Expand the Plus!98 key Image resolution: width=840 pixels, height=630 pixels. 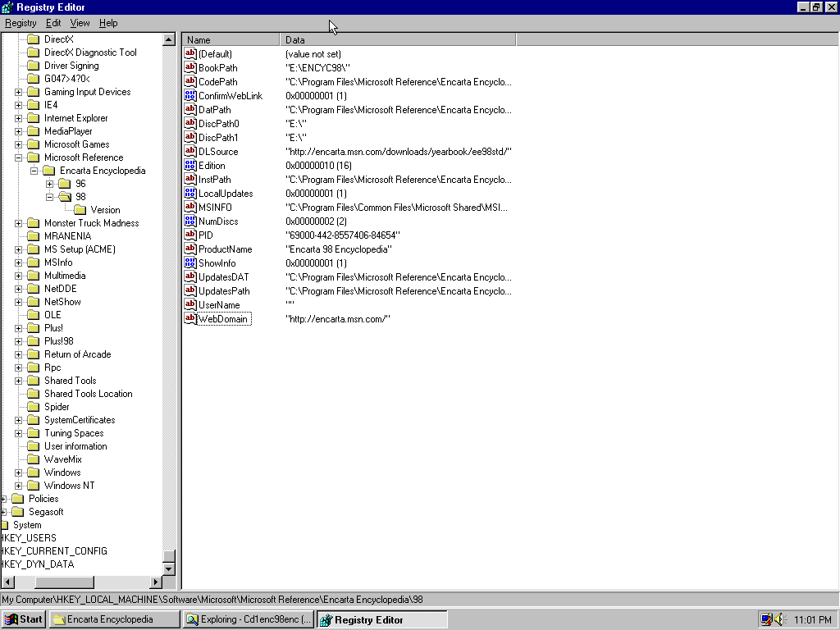pos(18,341)
